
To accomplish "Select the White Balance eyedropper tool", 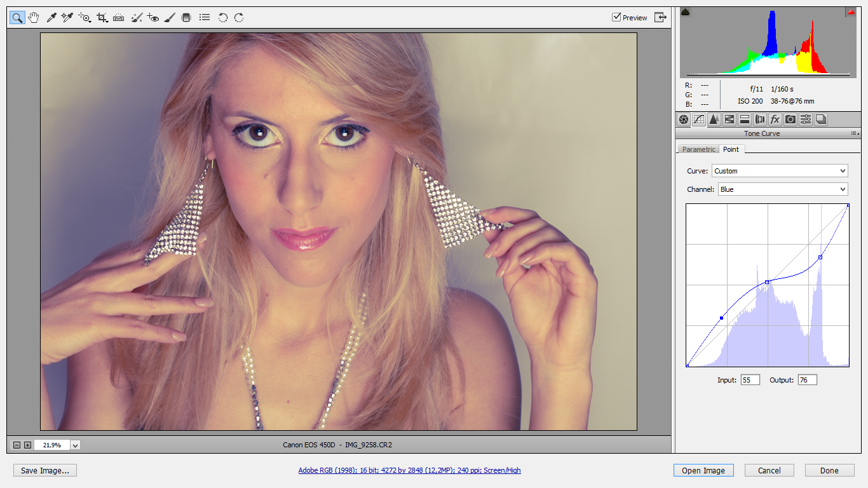I will pos(51,18).
